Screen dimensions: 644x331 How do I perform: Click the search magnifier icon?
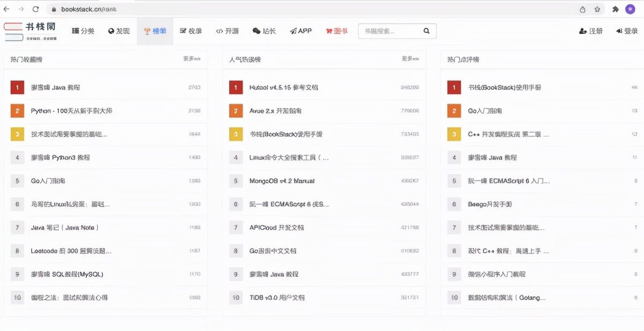(426, 31)
